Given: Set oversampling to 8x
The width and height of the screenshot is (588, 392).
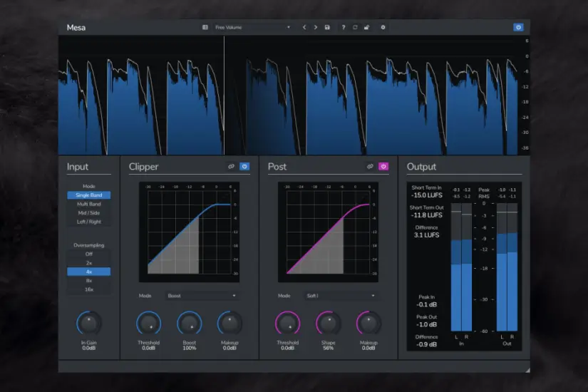Looking at the screenshot, I should coord(89,280).
